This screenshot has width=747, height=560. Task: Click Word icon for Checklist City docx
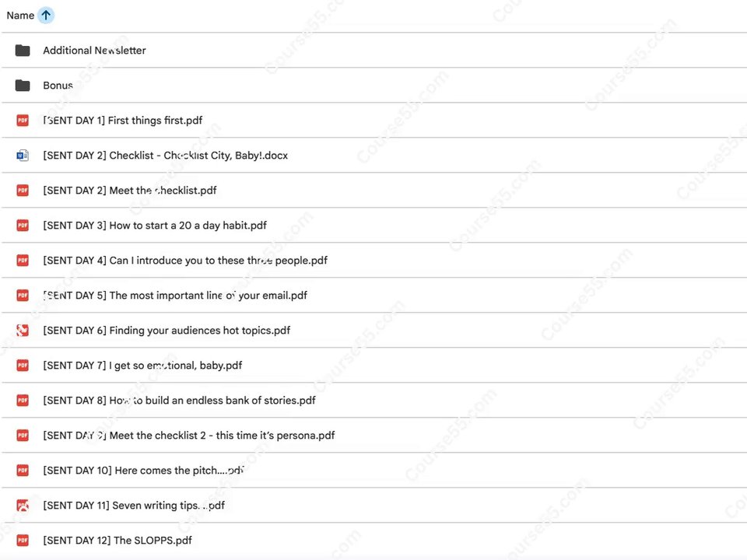pyautogui.click(x=23, y=156)
